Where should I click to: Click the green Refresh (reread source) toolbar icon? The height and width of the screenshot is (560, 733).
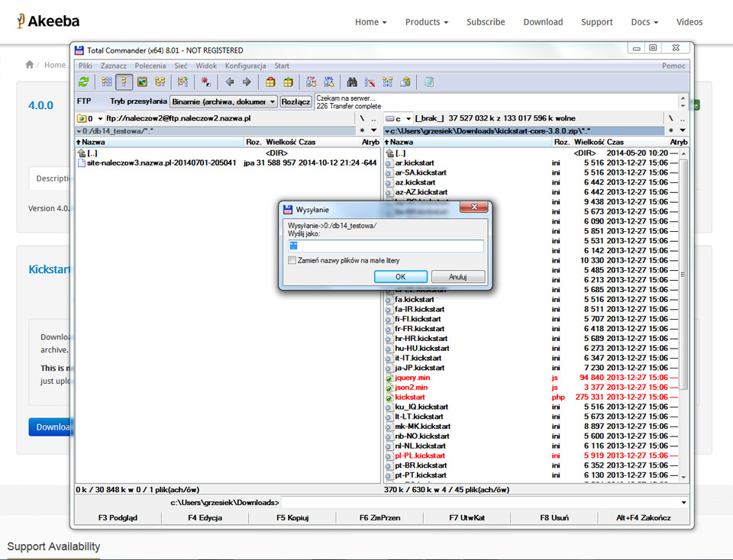click(x=84, y=82)
